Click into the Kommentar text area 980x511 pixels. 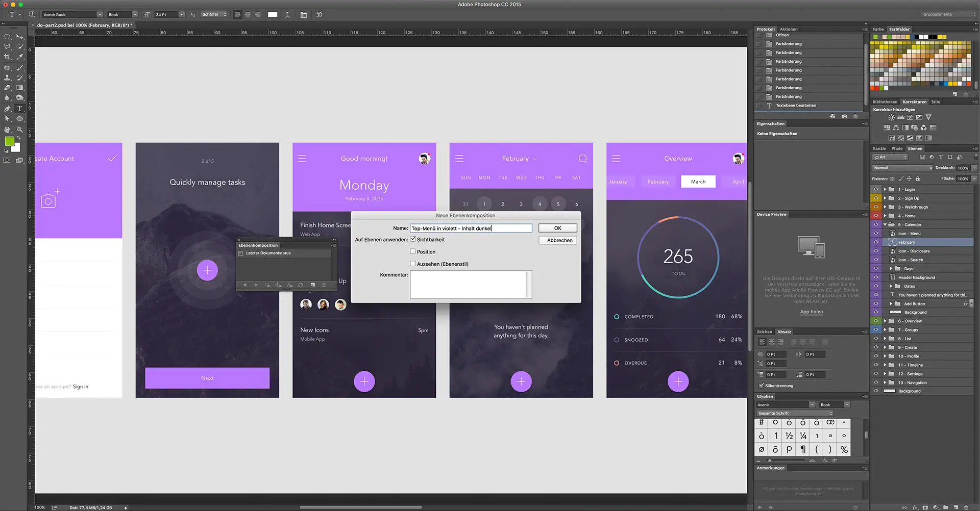[x=468, y=284]
